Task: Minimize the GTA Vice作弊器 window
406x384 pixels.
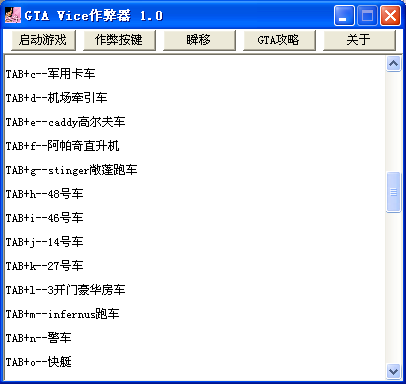Action: point(344,15)
